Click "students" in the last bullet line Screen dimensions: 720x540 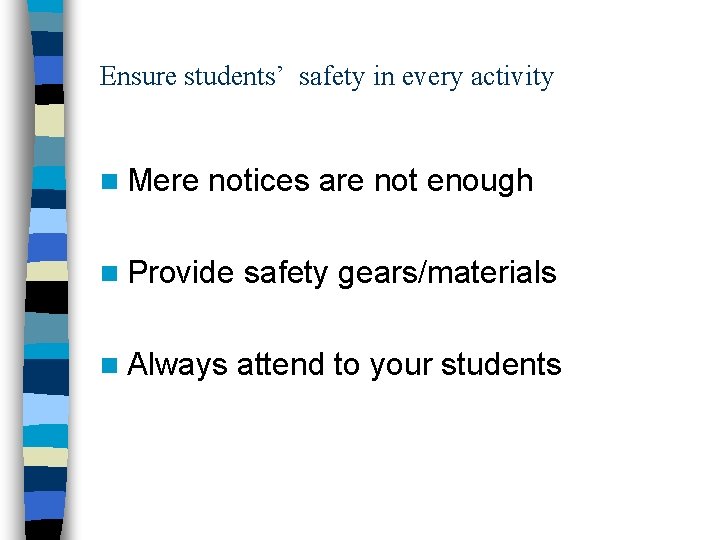[502, 365]
